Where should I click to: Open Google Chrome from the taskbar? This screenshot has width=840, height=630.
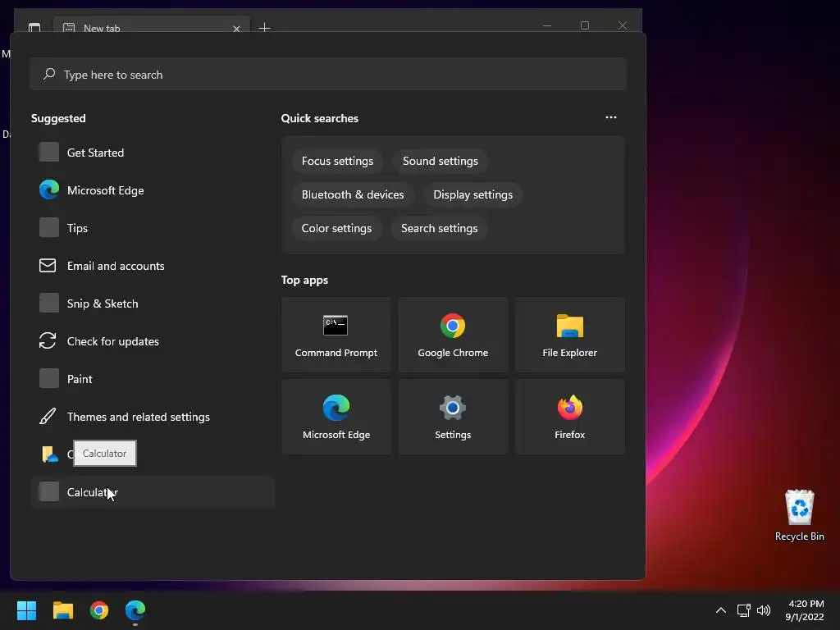point(99,610)
